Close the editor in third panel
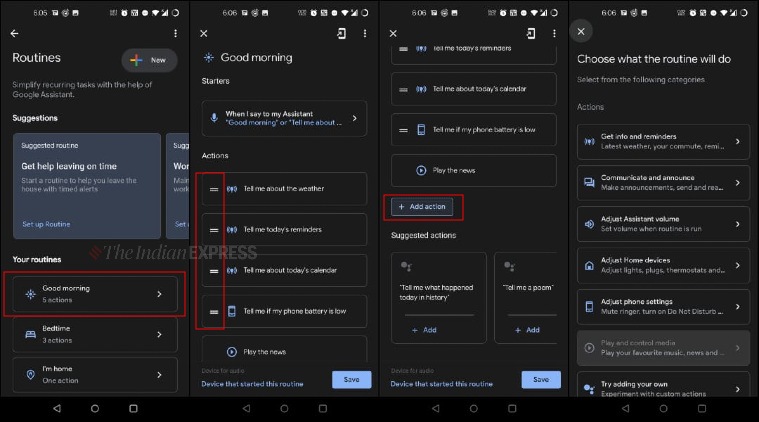759x422 pixels. [393, 33]
